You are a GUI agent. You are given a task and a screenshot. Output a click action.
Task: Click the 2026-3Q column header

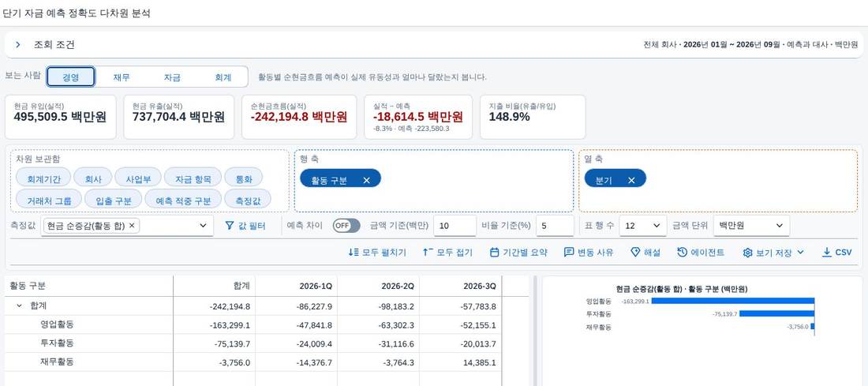[460, 286]
